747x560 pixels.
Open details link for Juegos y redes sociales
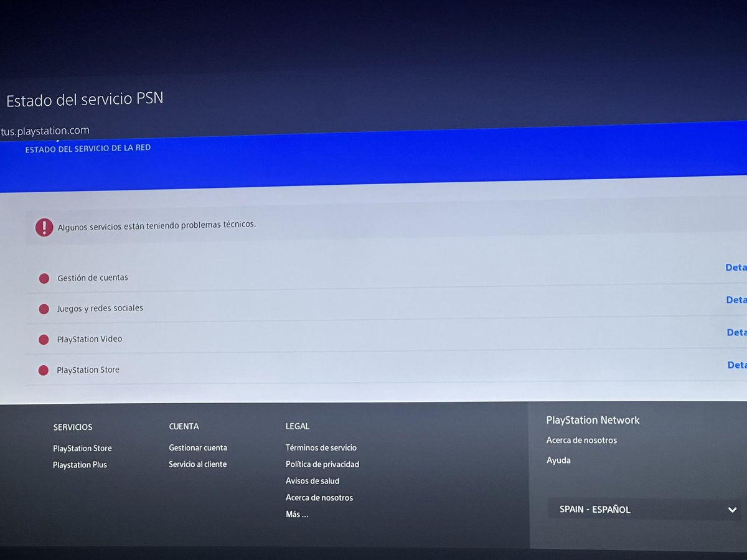click(736, 300)
